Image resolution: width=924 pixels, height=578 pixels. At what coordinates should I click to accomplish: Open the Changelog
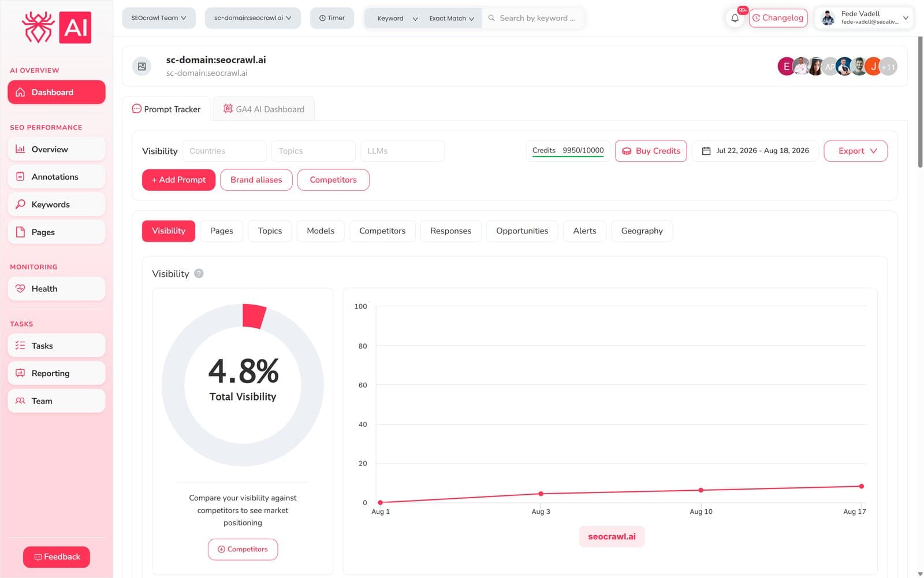pyautogui.click(x=778, y=18)
